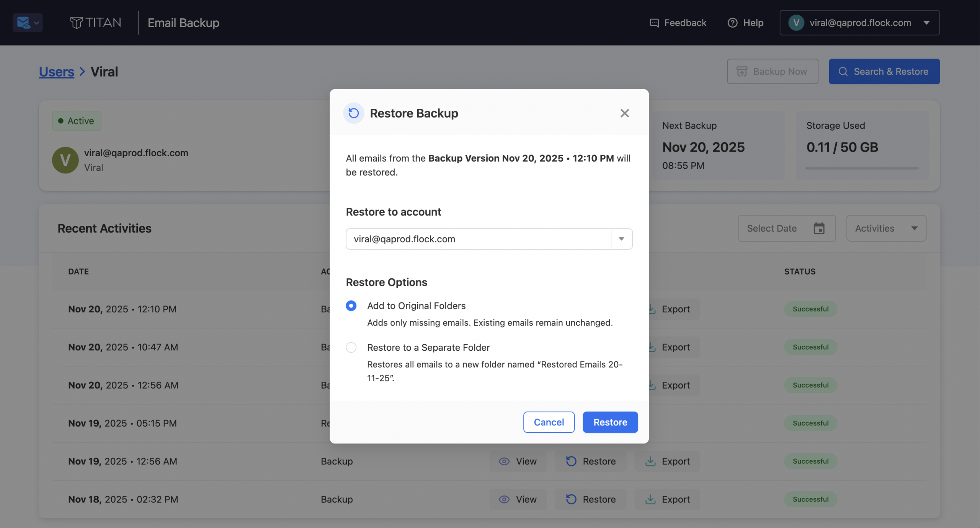Click View for Nov 19 12:56 AM

click(518, 461)
